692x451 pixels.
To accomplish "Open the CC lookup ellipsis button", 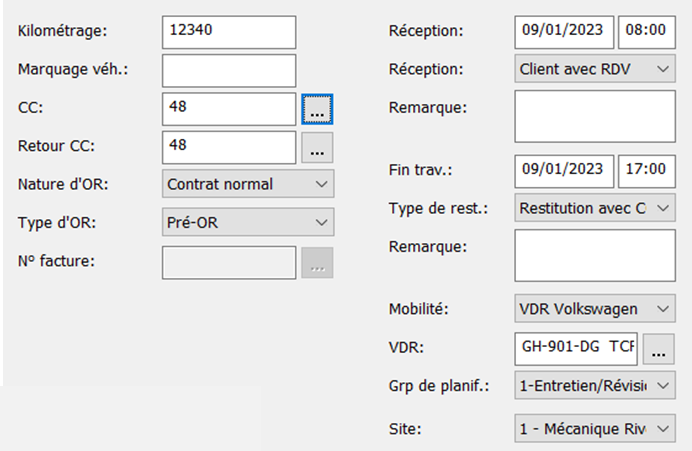I will (x=317, y=109).
